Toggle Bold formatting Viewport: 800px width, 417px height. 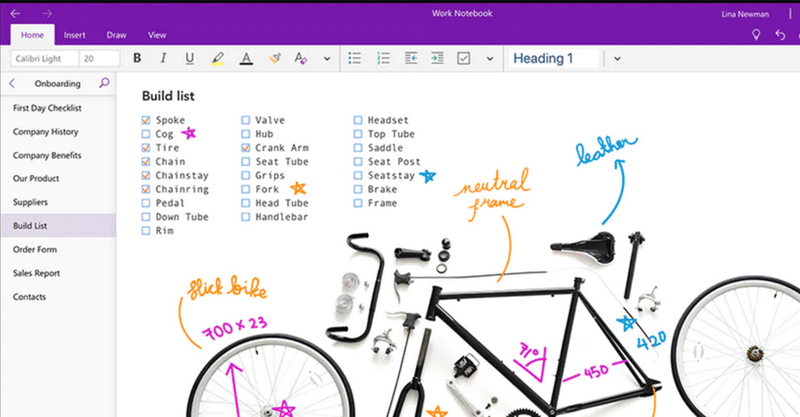137,58
